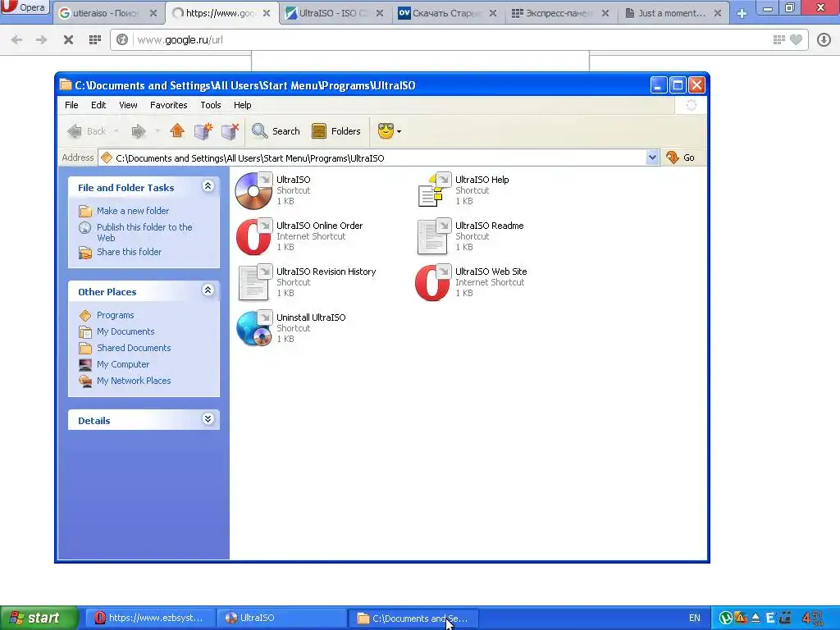
Task: Open the Windows start button
Action: pos(38,619)
